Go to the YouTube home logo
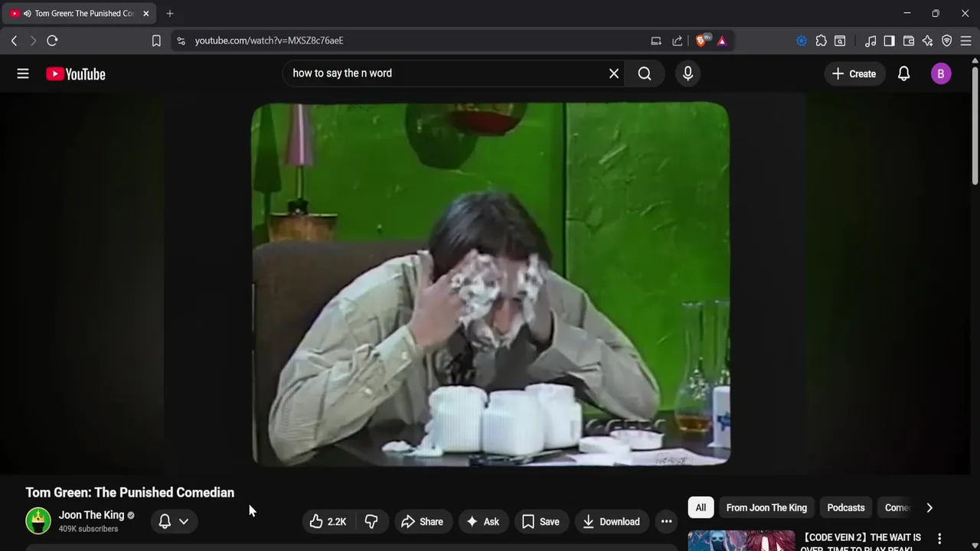The height and width of the screenshot is (551, 980). click(x=75, y=73)
